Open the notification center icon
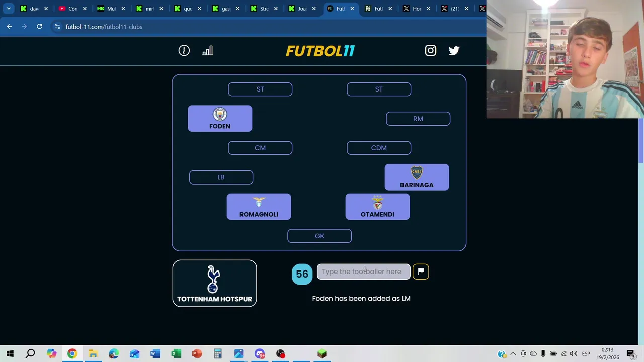 pos(630,354)
